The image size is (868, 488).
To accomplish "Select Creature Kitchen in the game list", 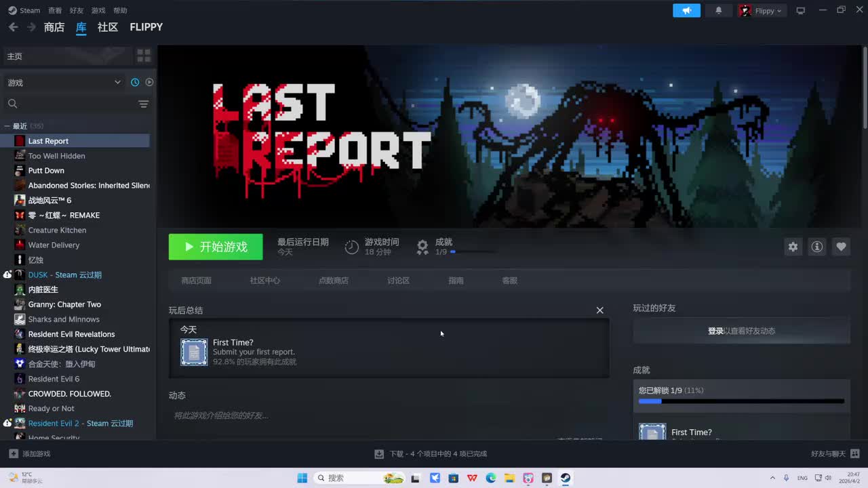I will tap(57, 230).
